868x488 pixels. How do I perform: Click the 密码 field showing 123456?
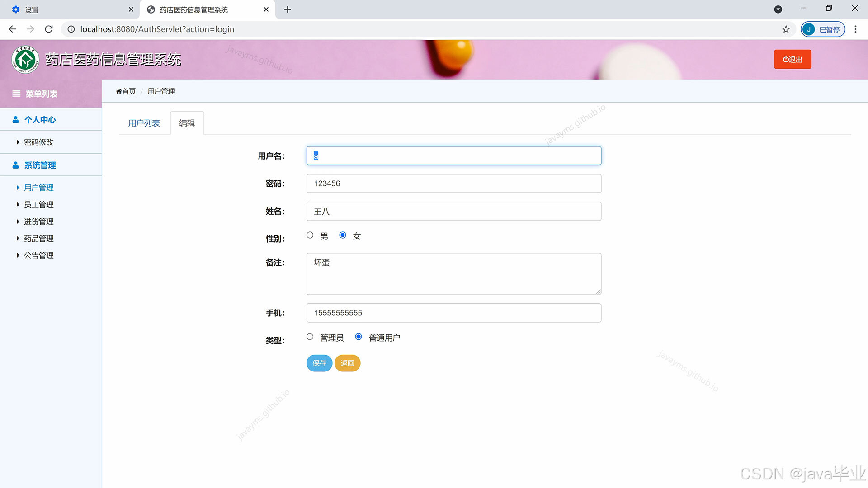click(454, 183)
